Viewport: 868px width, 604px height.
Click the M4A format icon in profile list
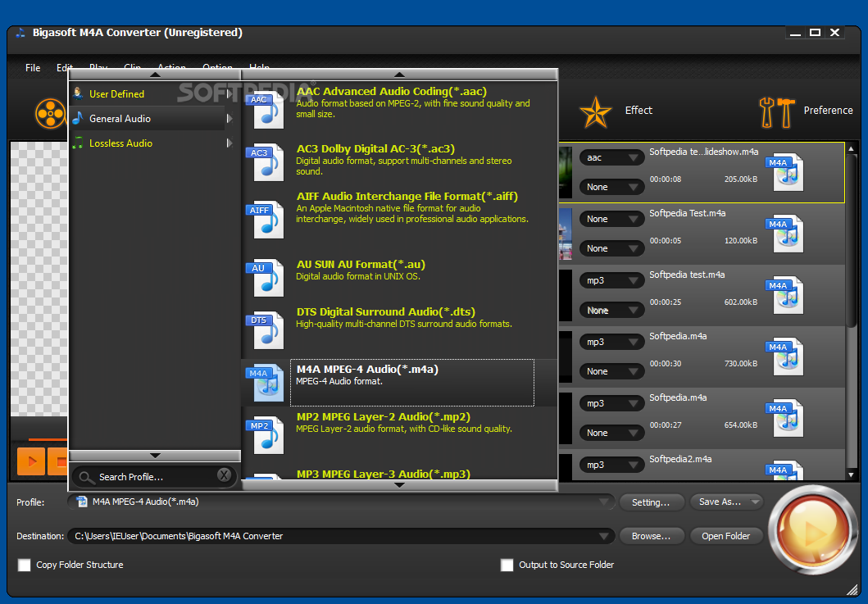[x=266, y=383]
